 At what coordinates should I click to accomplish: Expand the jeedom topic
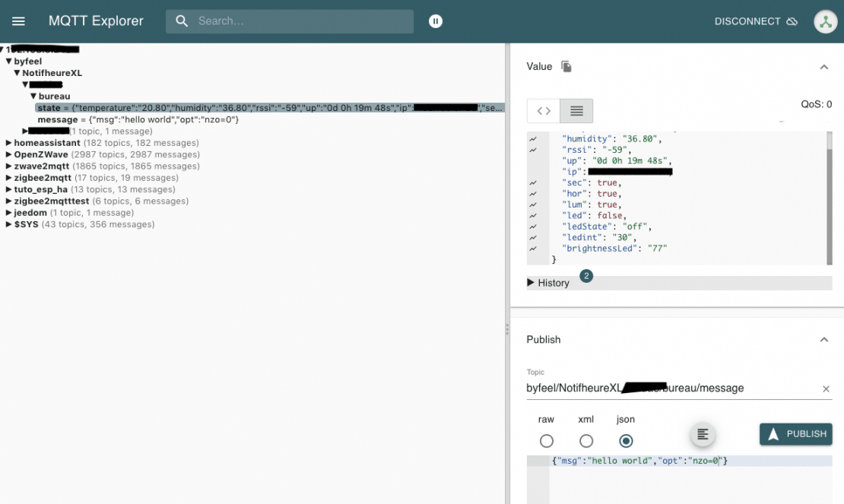tap(8, 212)
